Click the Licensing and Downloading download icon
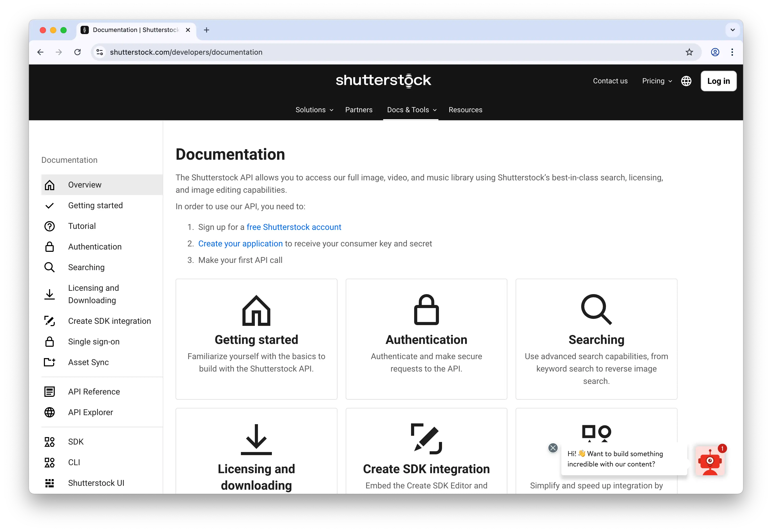Viewport: 772px width, 532px height. tap(49, 294)
